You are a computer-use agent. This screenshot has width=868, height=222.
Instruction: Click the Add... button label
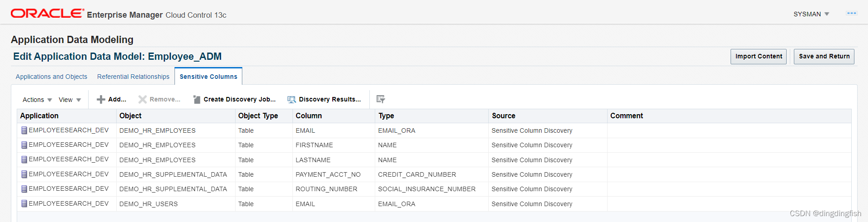(x=117, y=99)
